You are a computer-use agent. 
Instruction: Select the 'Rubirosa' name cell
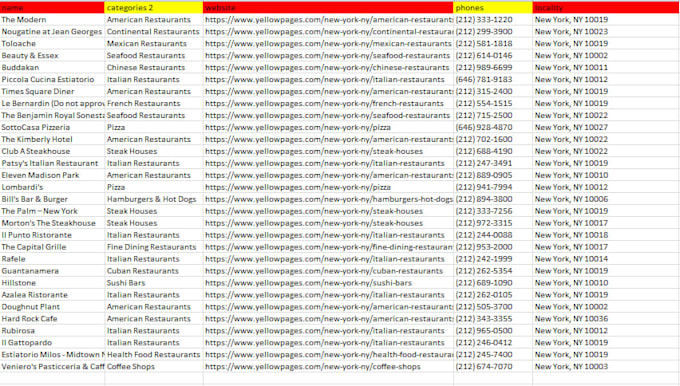(52, 331)
